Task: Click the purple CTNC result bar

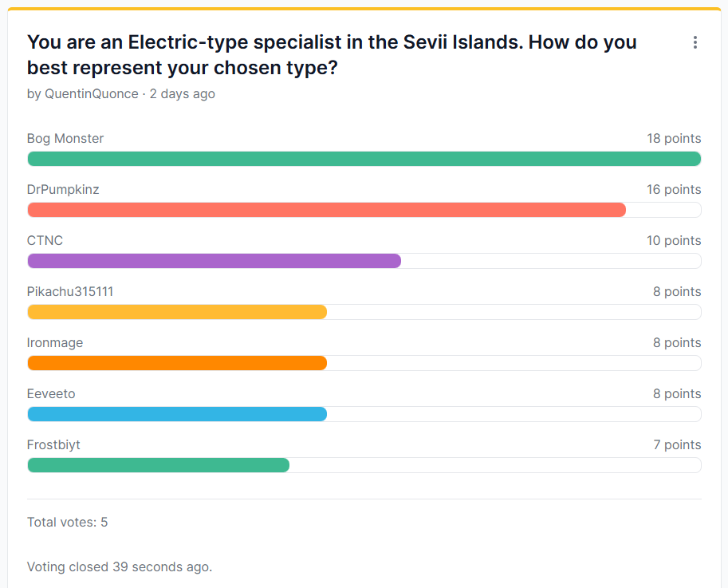Action: click(x=214, y=261)
